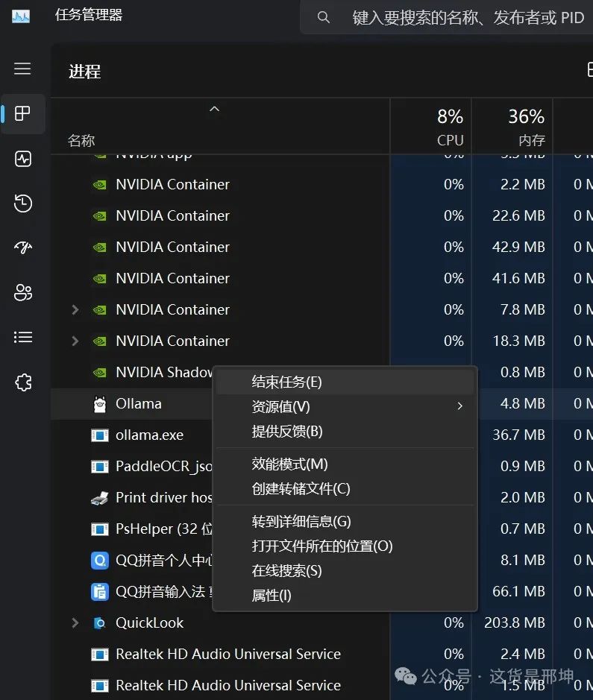Select 提供反馈(B) in context menu

pos(345,431)
